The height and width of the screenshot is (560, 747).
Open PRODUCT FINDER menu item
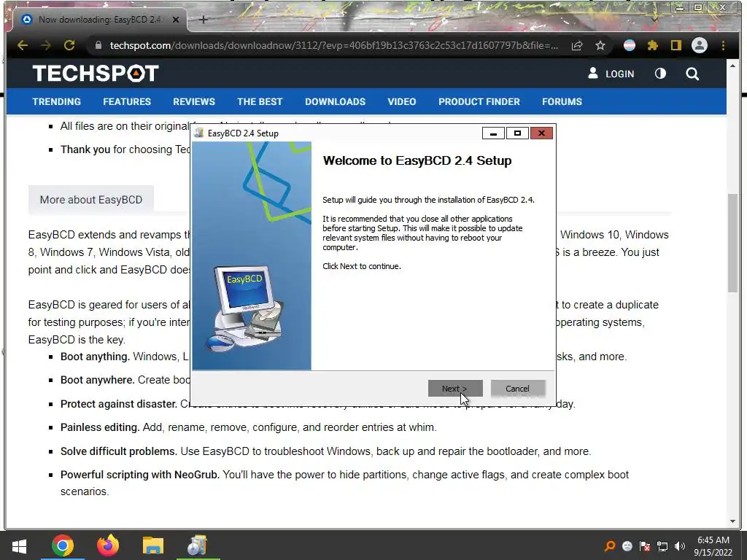pyautogui.click(x=479, y=101)
